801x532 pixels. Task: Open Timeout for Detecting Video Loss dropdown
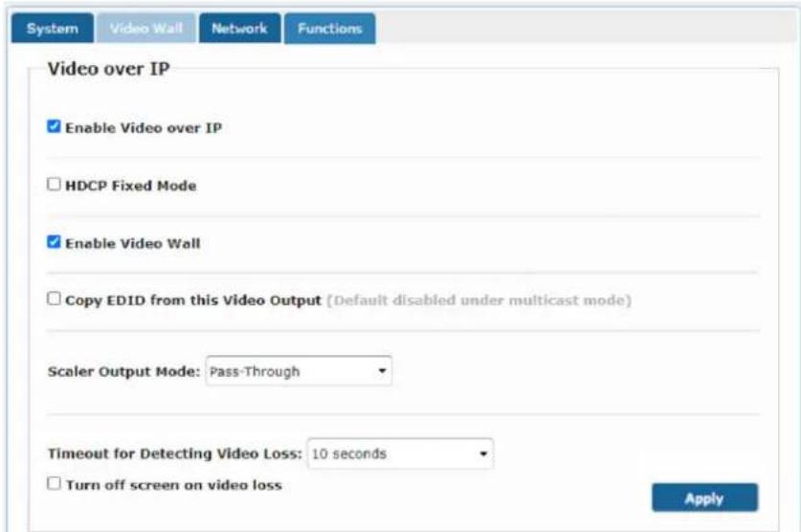pos(400,454)
